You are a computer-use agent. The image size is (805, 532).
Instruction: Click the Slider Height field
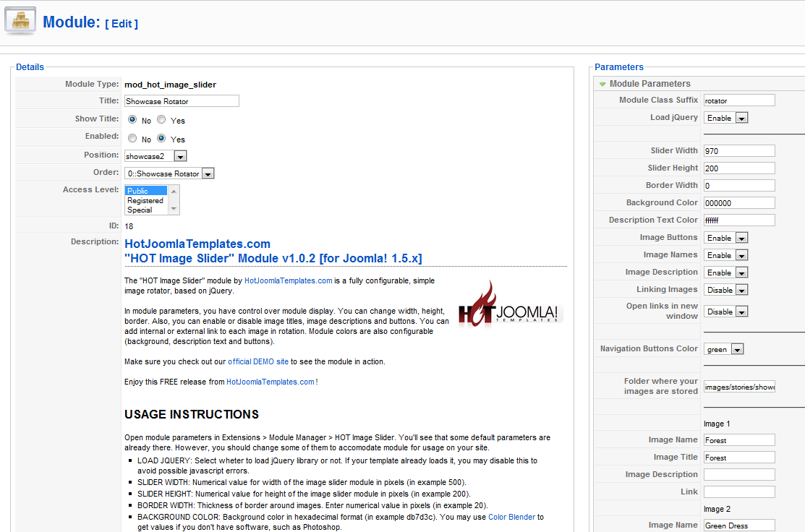coord(739,168)
